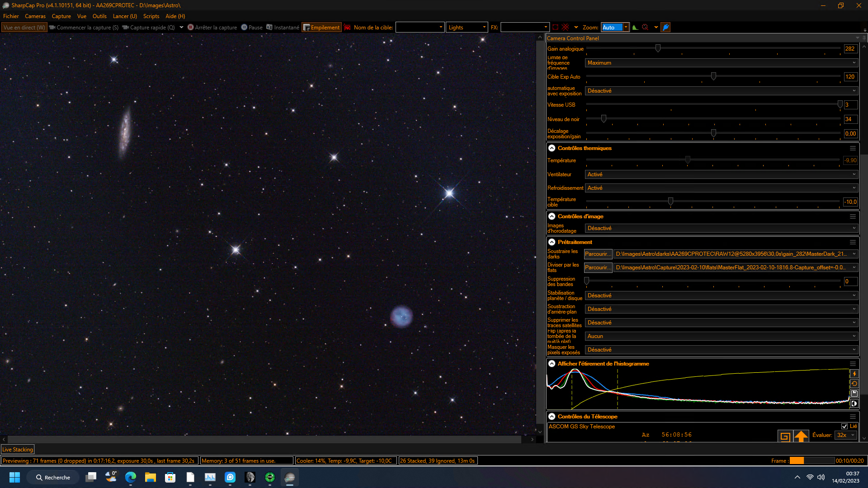Reset the histogram stretch with circular arrow

(854, 384)
